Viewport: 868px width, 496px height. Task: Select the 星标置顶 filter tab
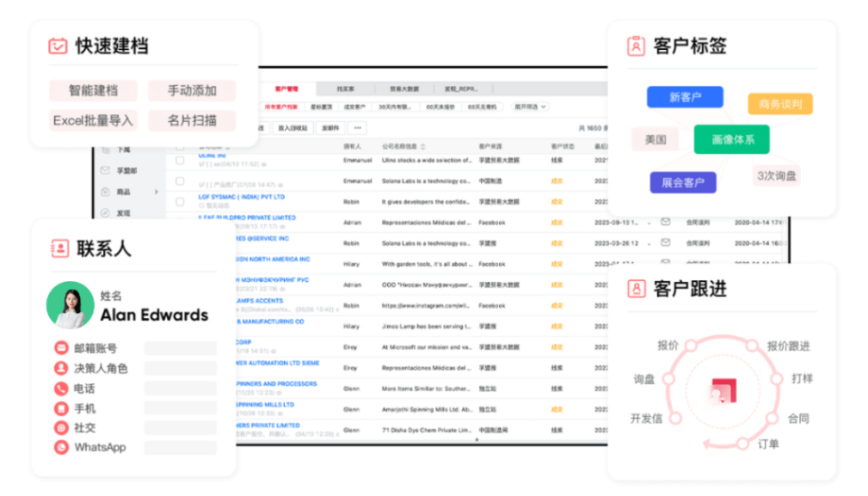(x=321, y=107)
